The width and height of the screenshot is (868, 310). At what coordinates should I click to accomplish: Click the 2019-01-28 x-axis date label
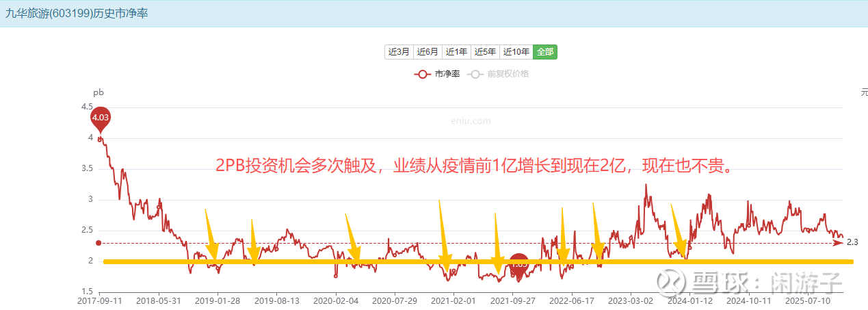pos(218,300)
